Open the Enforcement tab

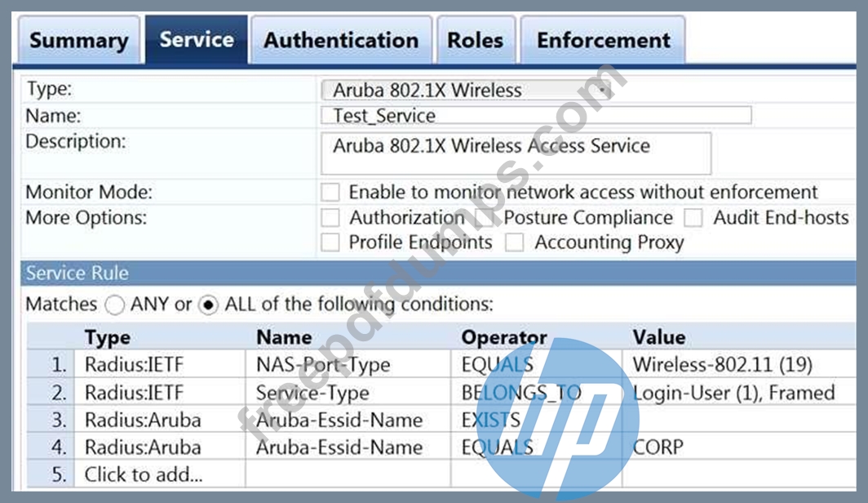[x=603, y=41]
